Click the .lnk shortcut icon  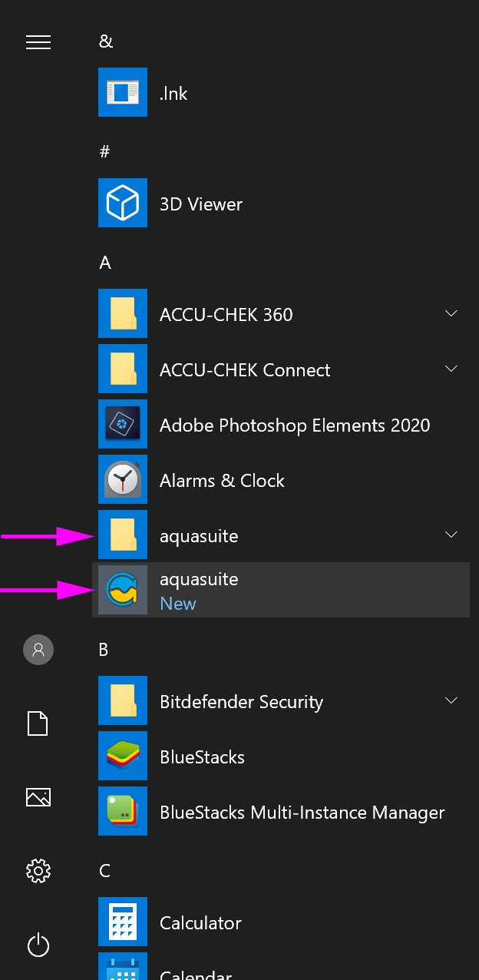coord(123,93)
